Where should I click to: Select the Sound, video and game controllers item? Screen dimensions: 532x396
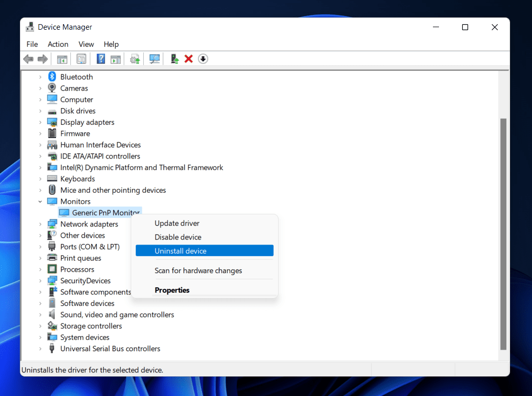[x=117, y=314]
